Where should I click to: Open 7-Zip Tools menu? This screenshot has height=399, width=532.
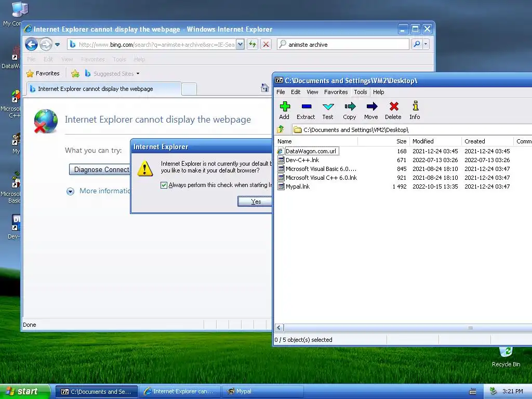tap(361, 92)
